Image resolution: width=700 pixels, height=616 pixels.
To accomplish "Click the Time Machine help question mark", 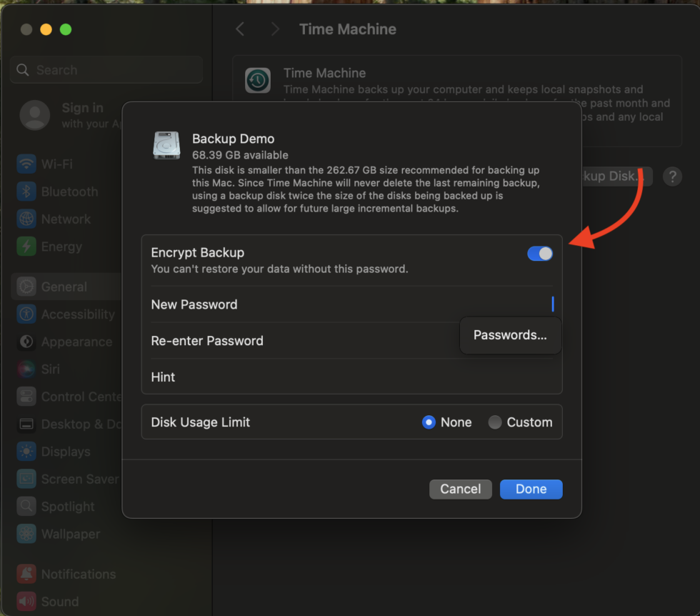I will [x=672, y=177].
